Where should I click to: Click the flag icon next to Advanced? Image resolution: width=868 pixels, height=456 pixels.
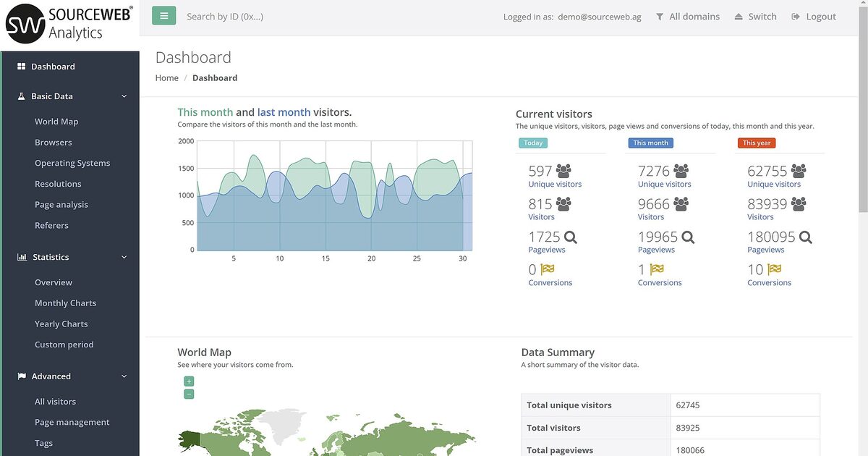pyautogui.click(x=22, y=376)
